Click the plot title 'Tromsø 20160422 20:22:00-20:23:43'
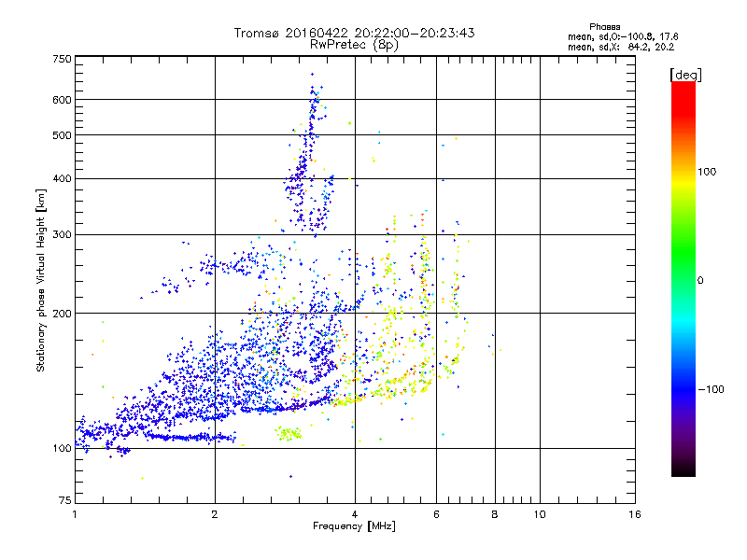This screenshot has height=560, width=747. pyautogui.click(x=355, y=33)
